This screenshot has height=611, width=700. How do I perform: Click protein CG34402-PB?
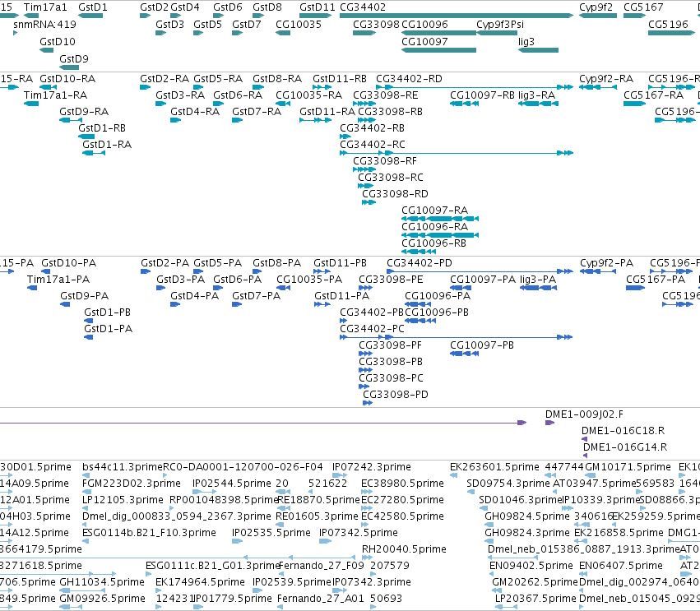[343, 321]
